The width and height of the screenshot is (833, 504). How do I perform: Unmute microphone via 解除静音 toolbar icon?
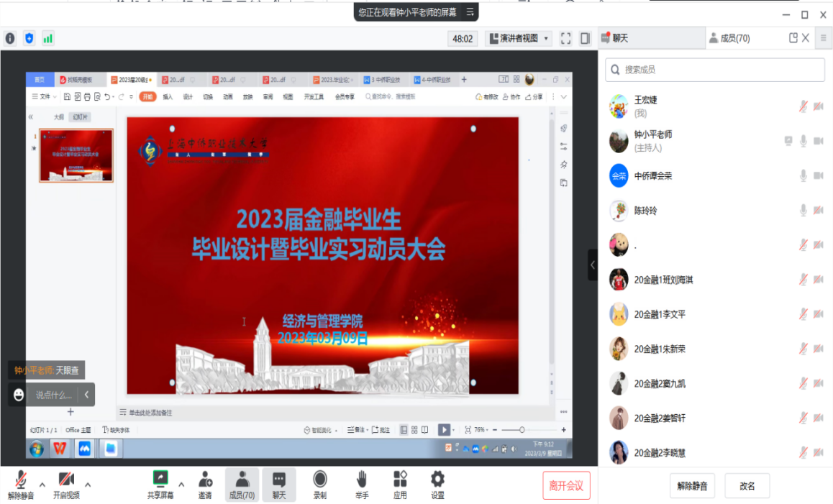click(21, 484)
